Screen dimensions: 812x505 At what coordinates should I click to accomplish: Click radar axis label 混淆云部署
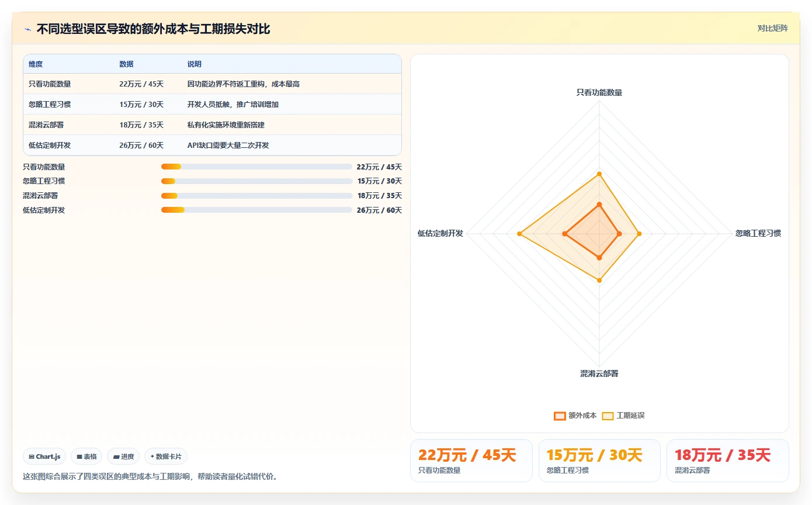(599, 373)
